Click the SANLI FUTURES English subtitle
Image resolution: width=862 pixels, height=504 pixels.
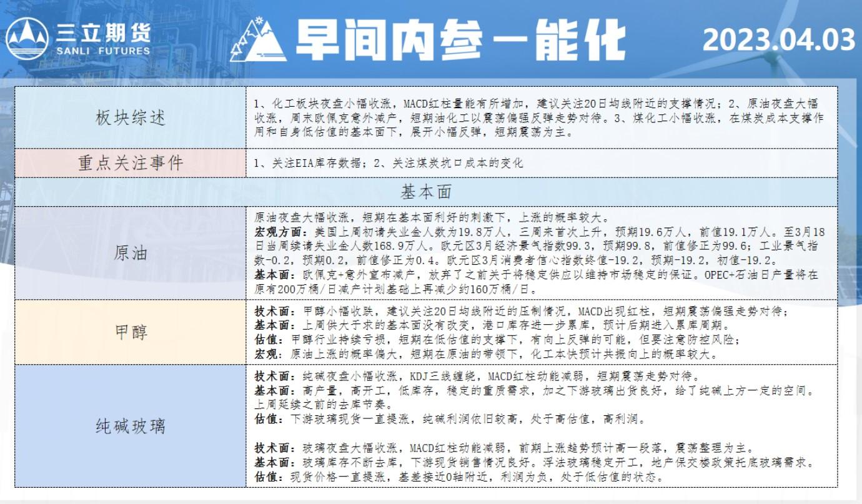(103, 51)
